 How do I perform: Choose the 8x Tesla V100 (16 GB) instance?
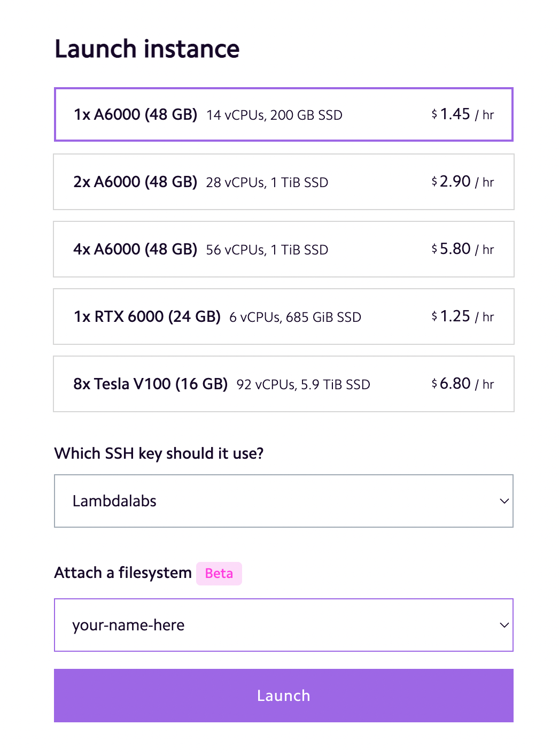pyautogui.click(x=283, y=384)
